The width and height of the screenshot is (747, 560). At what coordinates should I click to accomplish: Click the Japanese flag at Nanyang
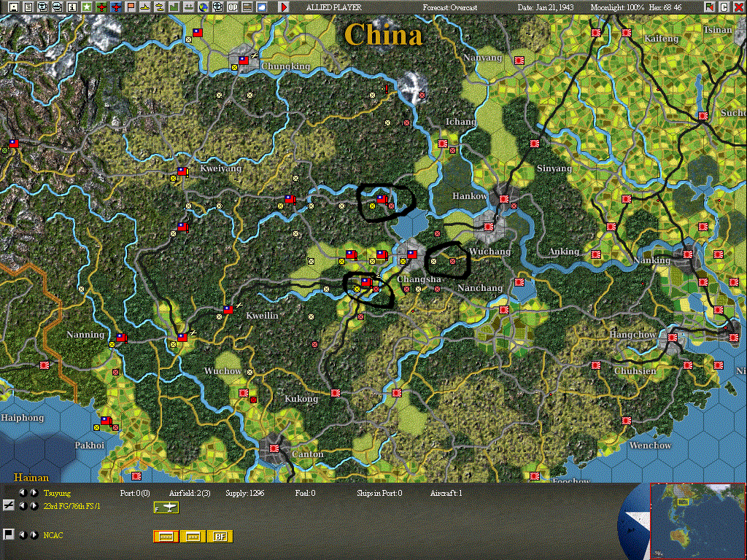[x=519, y=61]
